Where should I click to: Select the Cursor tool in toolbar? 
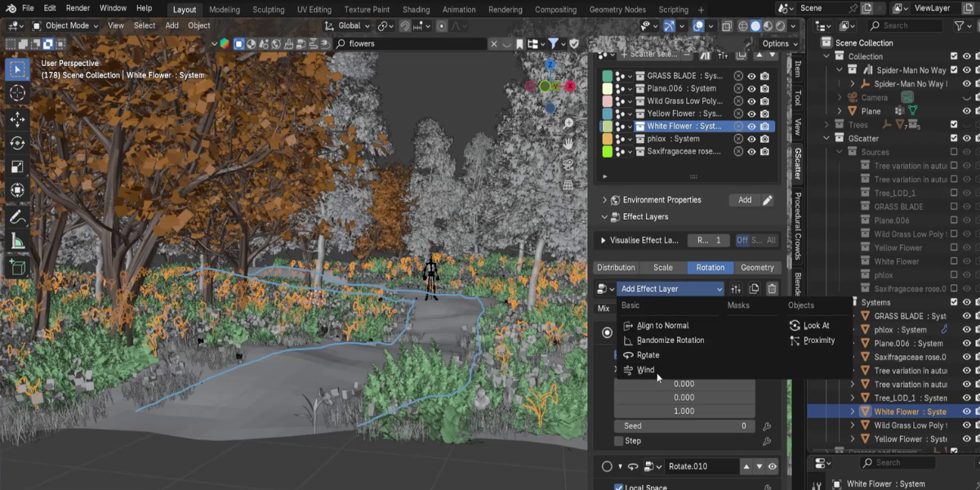17,93
